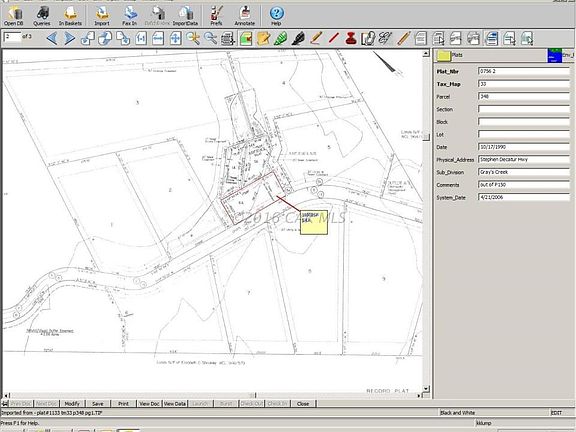The image size is (576, 432).
Task: Click the Plat_Nbr input field
Action: point(524,71)
